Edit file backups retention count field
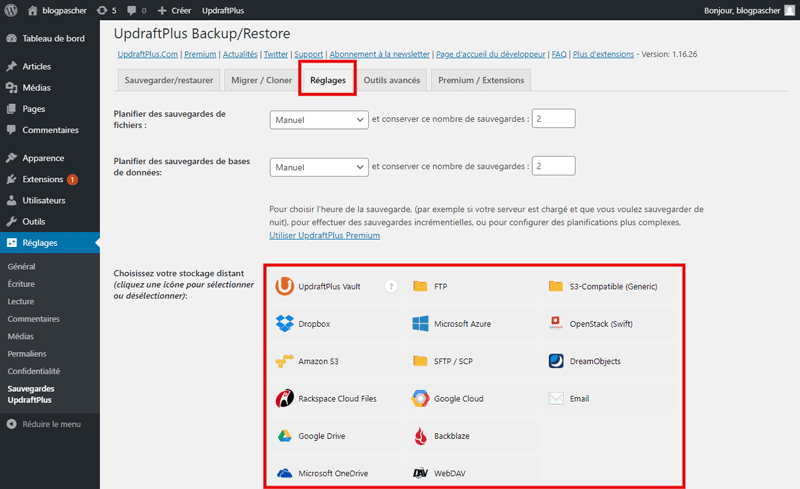The height and width of the screenshot is (489, 800). pyautogui.click(x=554, y=118)
